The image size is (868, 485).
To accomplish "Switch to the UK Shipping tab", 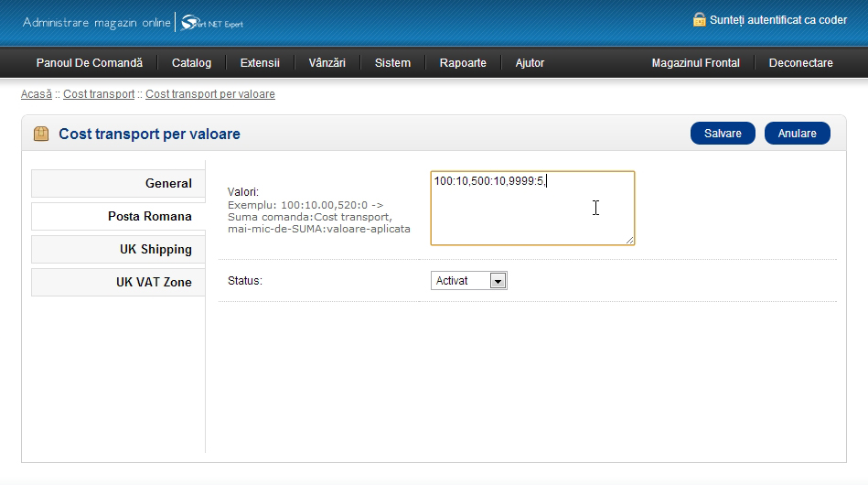I will pyautogui.click(x=118, y=249).
